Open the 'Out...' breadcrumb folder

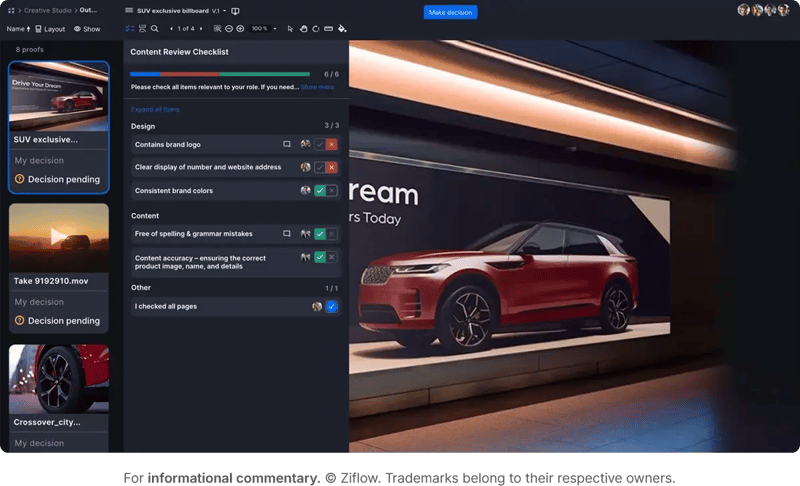[x=88, y=10]
